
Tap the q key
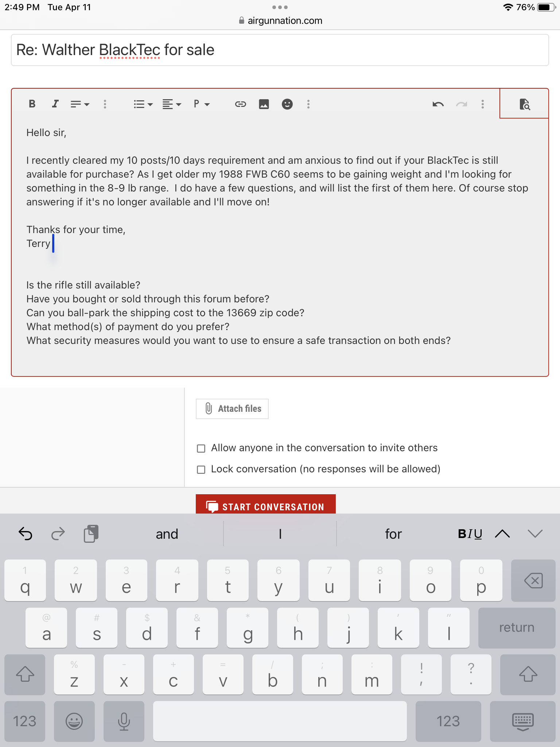(25, 580)
